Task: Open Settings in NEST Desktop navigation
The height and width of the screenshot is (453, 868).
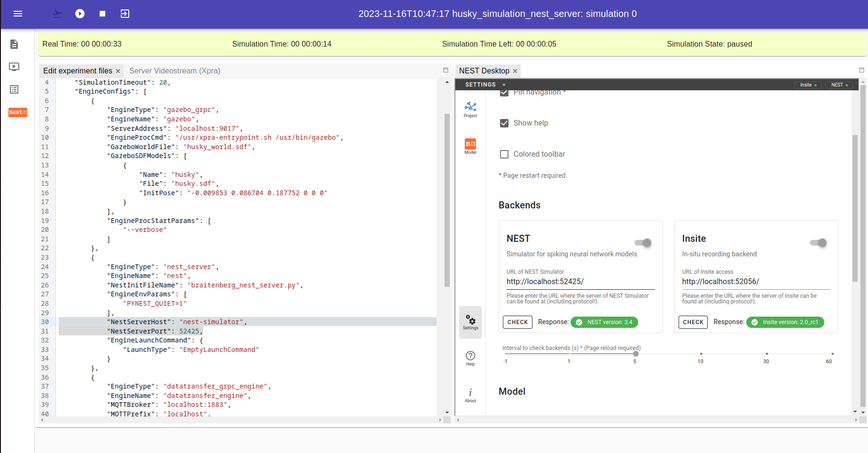Action: (470, 322)
